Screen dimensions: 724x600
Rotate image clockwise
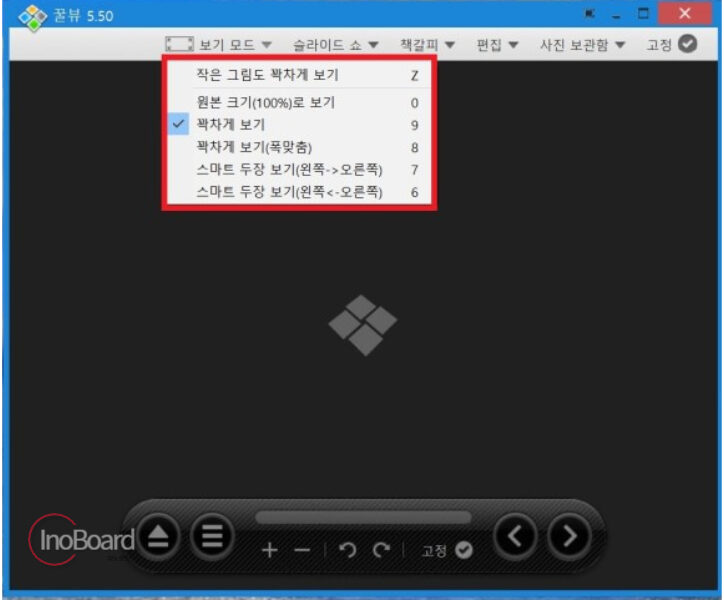click(381, 550)
